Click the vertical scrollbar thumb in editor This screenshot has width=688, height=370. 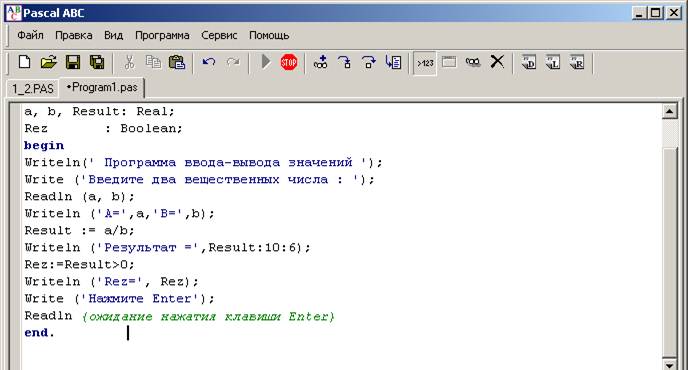coord(669,252)
